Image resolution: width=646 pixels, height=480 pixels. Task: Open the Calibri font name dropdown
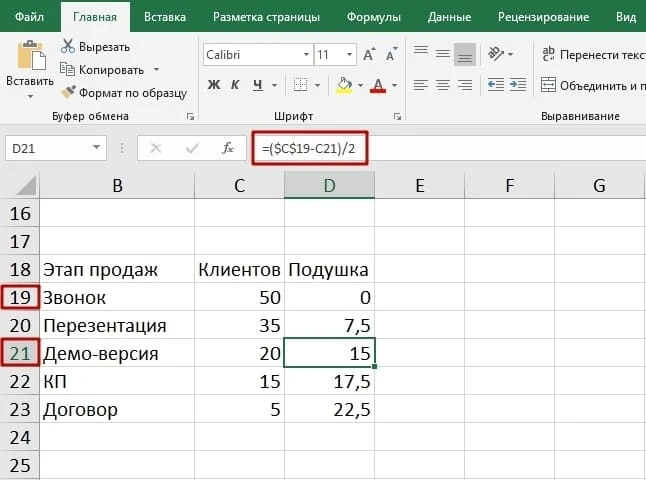coord(306,54)
